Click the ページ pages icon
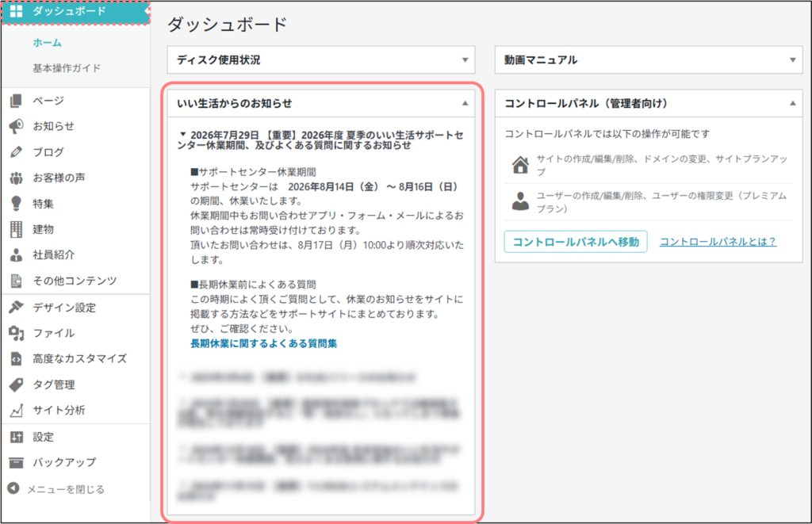This screenshot has height=524, width=812. 16,101
